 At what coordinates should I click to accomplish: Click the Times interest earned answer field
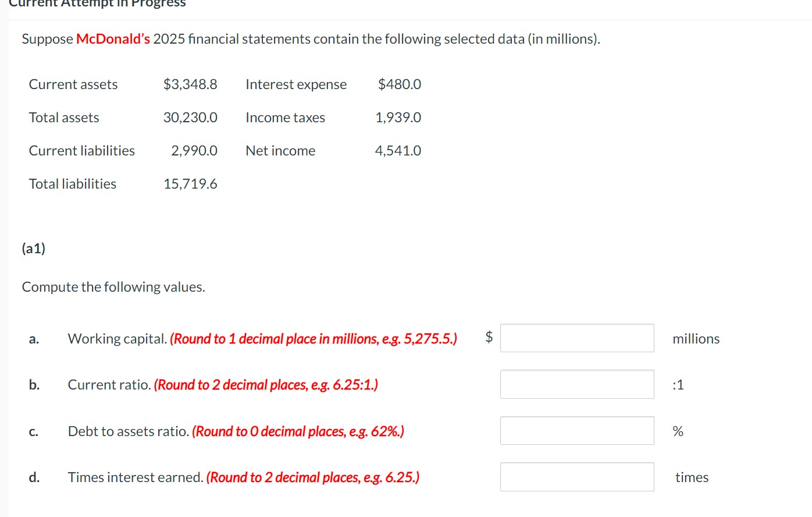click(577, 477)
